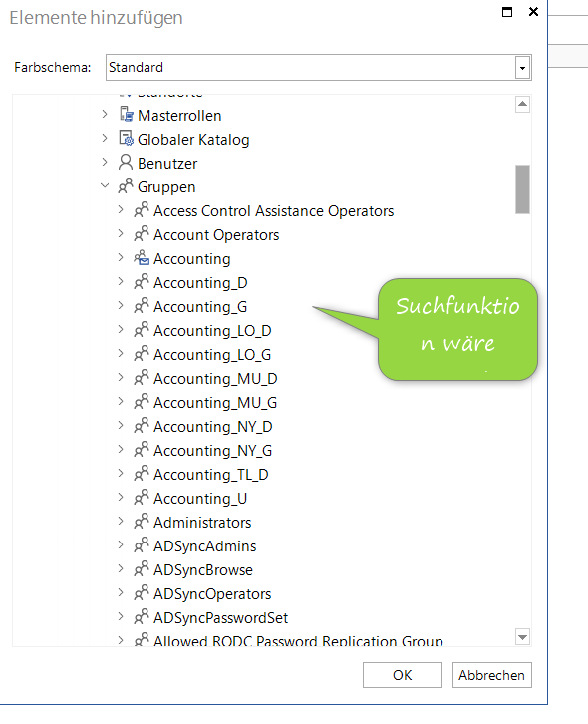Click the Accounting_LO_D group icon

(142, 330)
